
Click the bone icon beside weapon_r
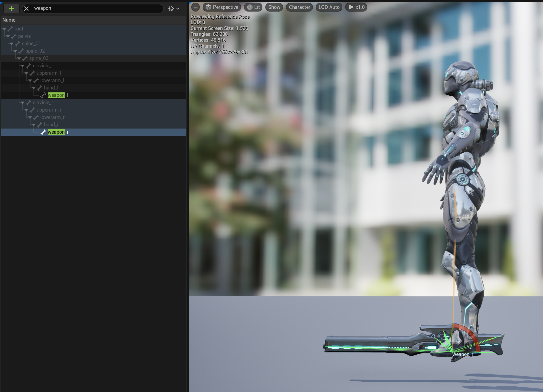click(x=43, y=132)
